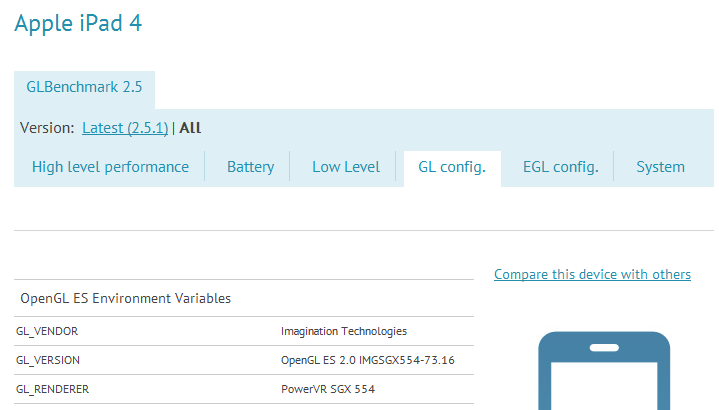
Task: Open the EGL config. tab
Action: point(560,167)
